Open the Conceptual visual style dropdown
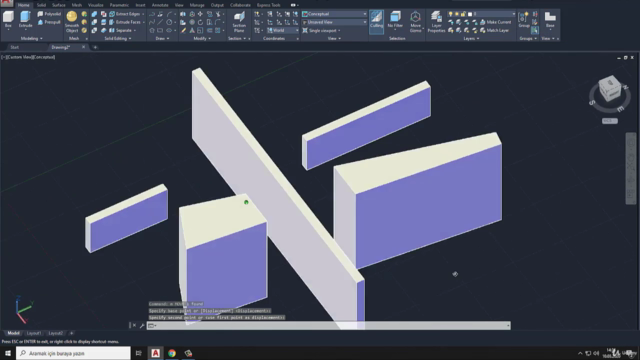The width and height of the screenshot is (640, 360). coord(334,14)
